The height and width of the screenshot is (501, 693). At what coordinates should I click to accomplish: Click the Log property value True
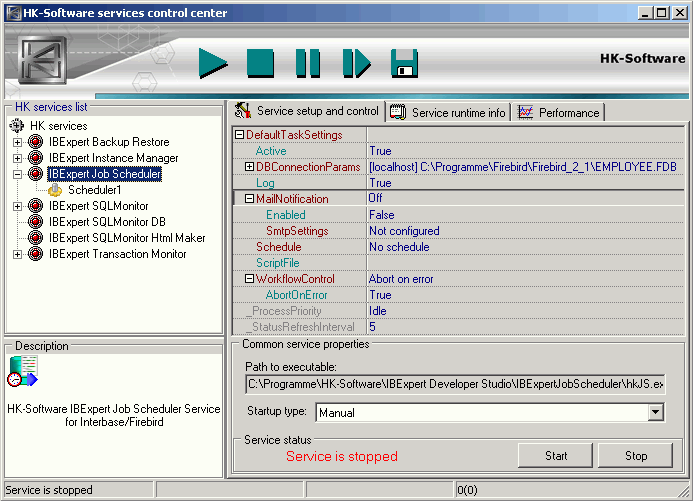tap(381, 183)
